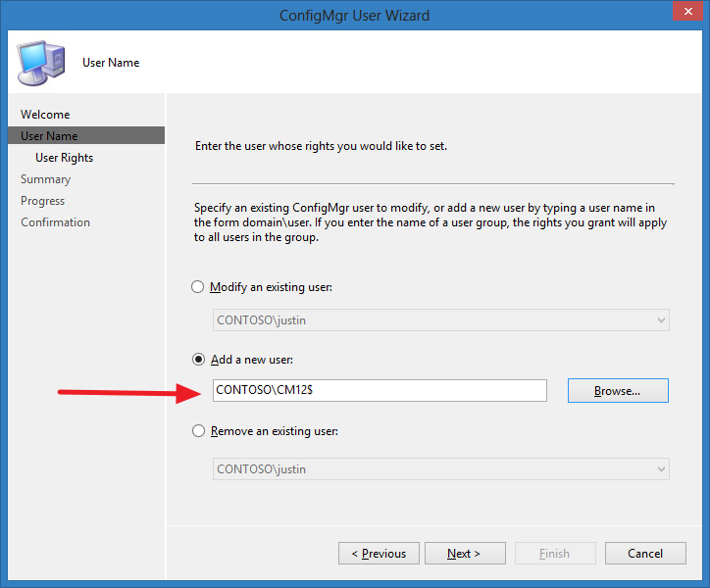Select the Add a new user radio button
The height and width of the screenshot is (588, 710).
click(198, 360)
